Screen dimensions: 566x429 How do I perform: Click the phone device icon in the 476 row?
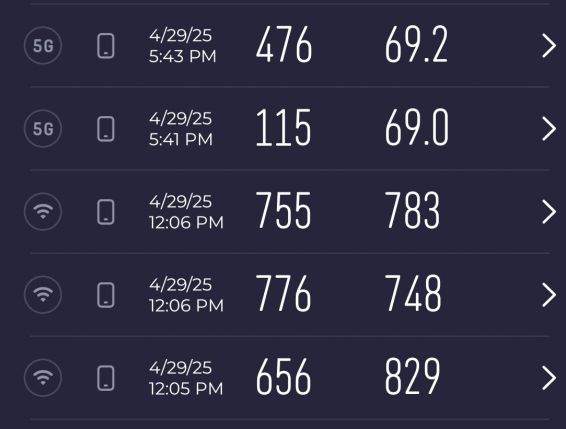(106, 46)
